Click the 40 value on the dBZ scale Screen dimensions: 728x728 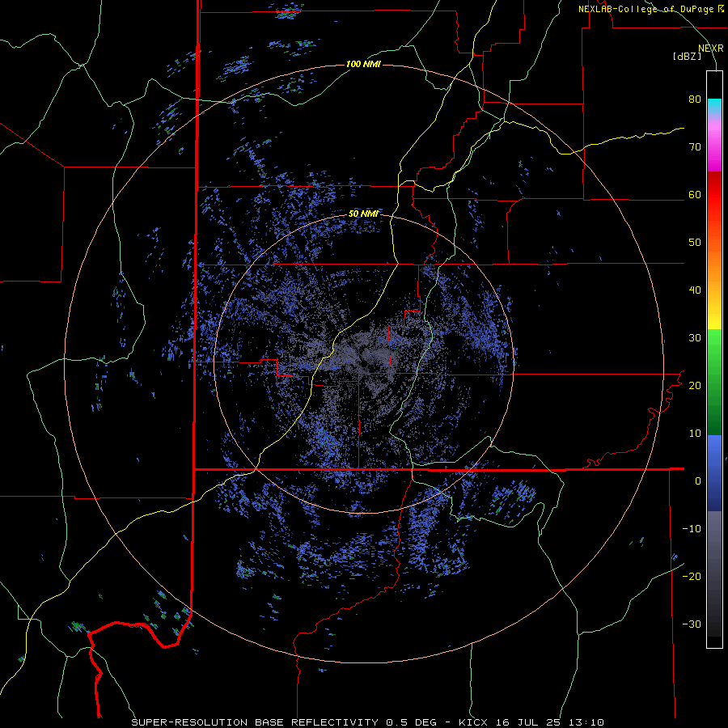pos(695,290)
